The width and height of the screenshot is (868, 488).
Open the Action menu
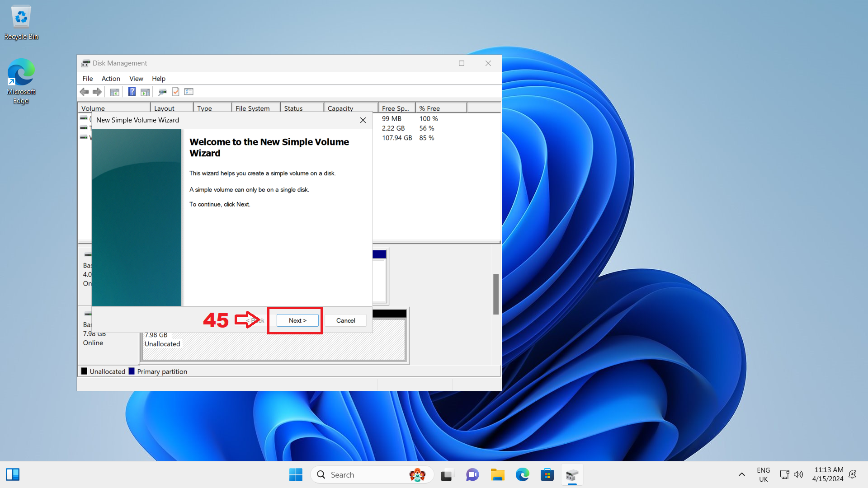111,79
